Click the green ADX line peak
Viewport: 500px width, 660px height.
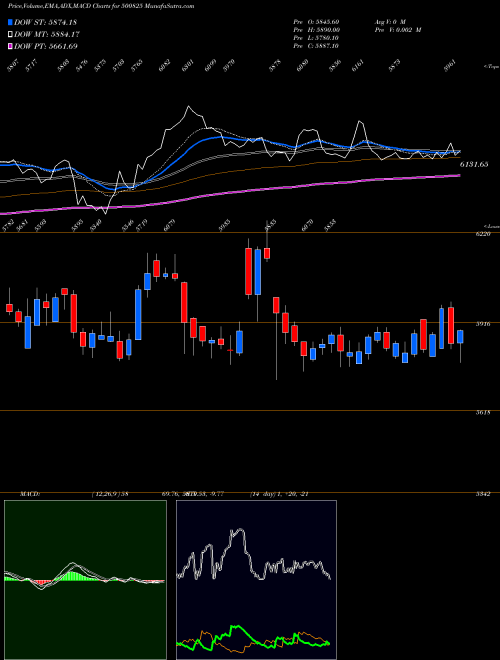[x=237, y=627]
